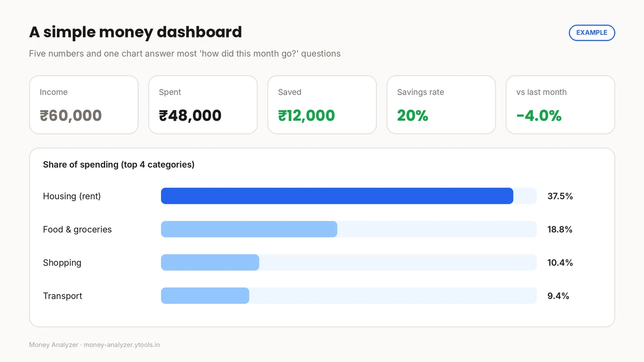The width and height of the screenshot is (644, 362).
Task: Click the Savings rate card
Action: pyautogui.click(x=441, y=105)
